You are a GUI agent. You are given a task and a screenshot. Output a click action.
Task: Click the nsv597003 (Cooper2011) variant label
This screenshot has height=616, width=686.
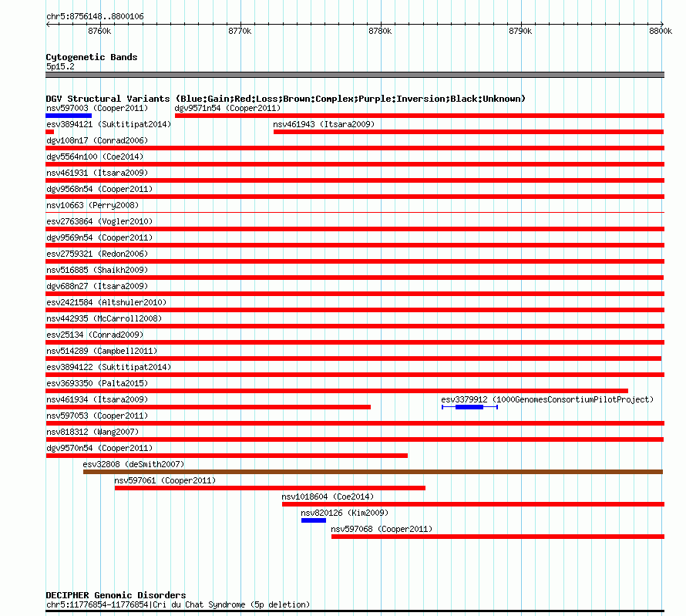click(x=97, y=108)
